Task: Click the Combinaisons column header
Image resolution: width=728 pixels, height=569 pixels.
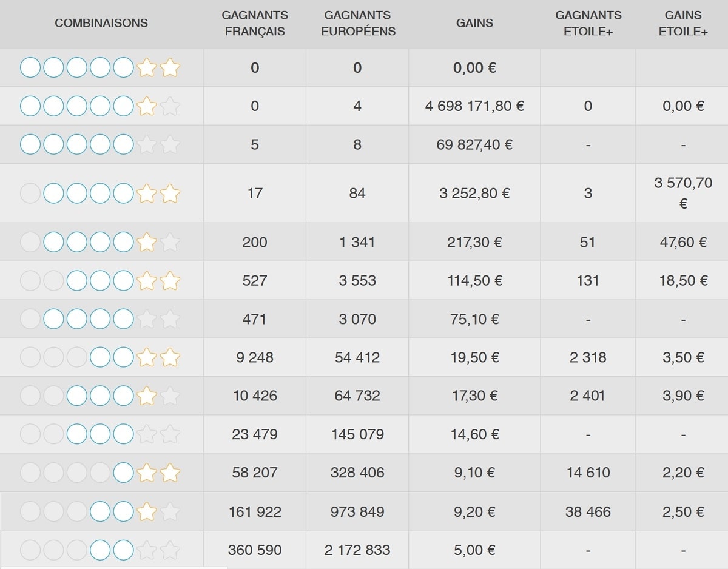Action: tap(101, 23)
